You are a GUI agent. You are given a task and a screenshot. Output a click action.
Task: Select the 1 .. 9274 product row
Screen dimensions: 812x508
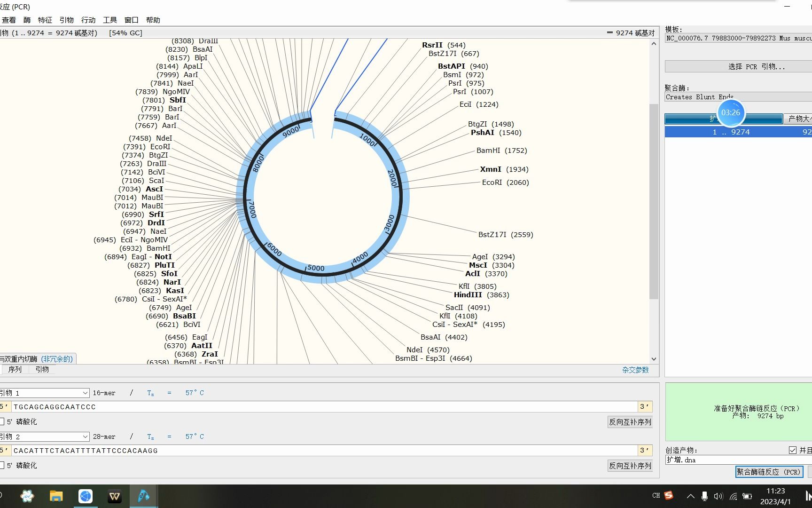coord(738,132)
